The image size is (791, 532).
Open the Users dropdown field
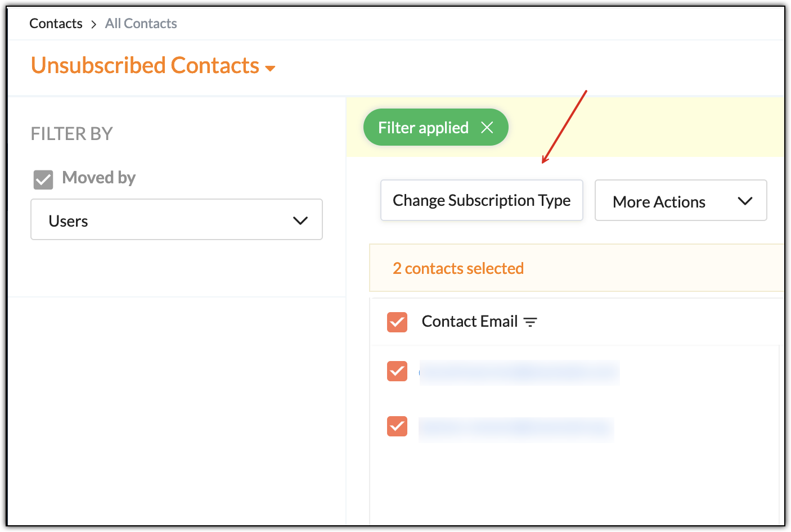[x=176, y=220]
